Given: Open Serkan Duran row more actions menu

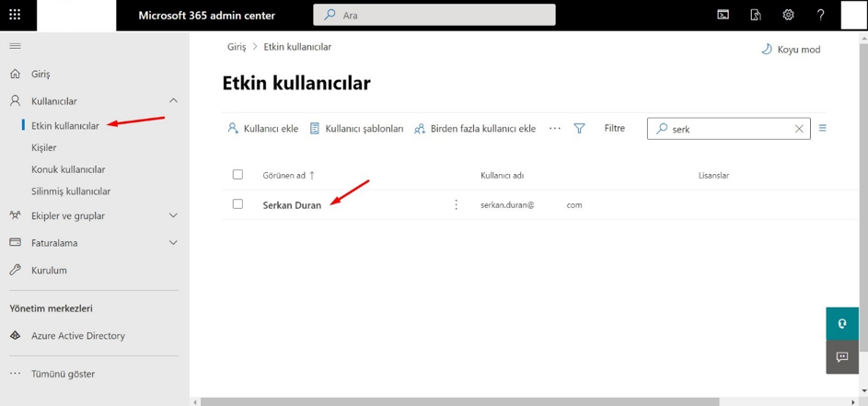Looking at the screenshot, I should [x=457, y=205].
